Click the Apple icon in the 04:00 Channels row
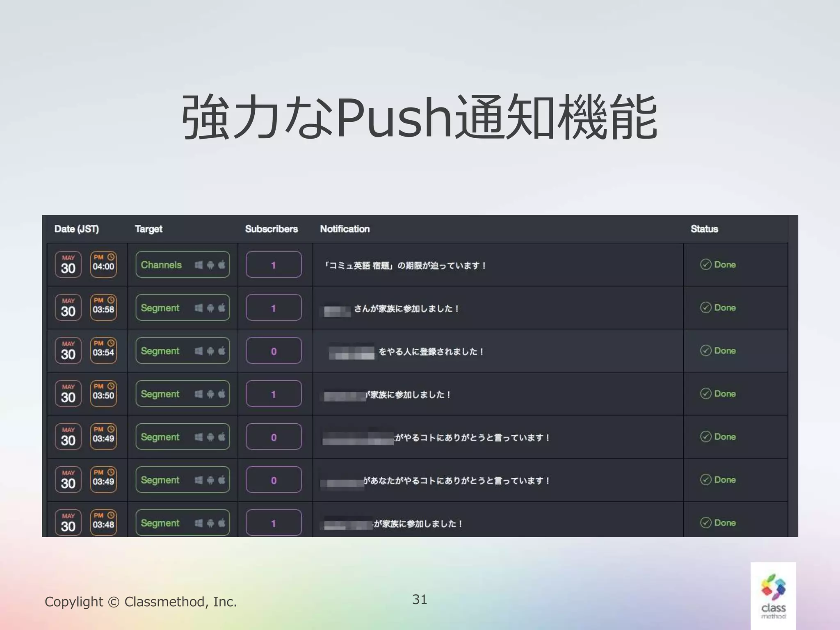The width and height of the screenshot is (840, 630). tap(222, 265)
